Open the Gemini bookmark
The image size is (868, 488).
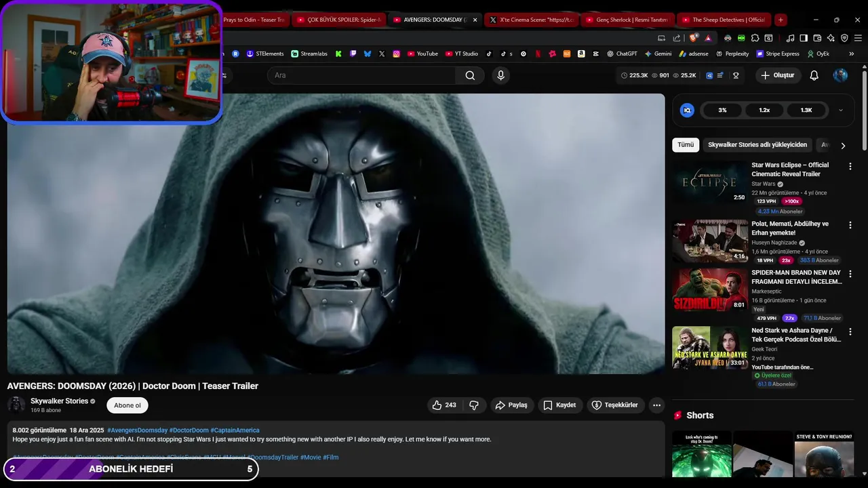coord(658,54)
